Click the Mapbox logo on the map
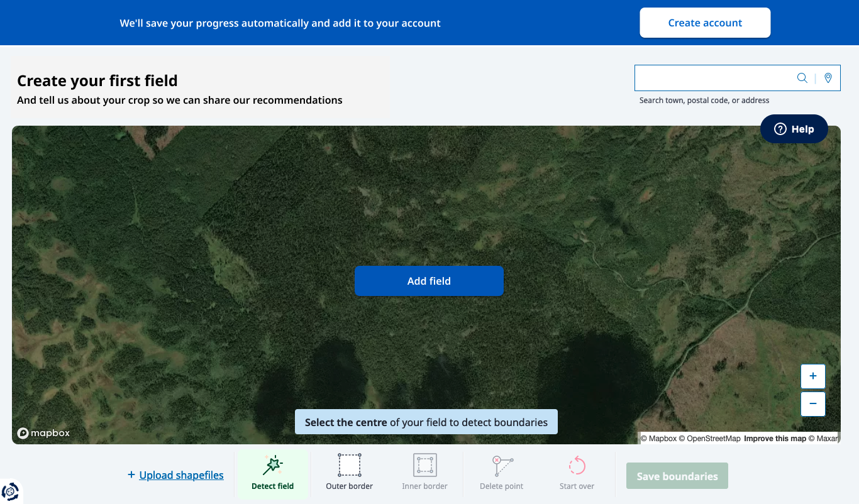 tap(43, 433)
